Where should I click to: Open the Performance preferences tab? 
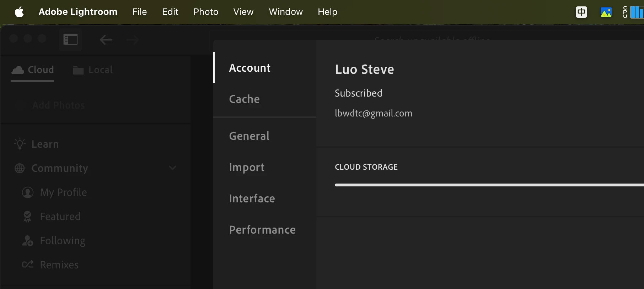point(262,230)
